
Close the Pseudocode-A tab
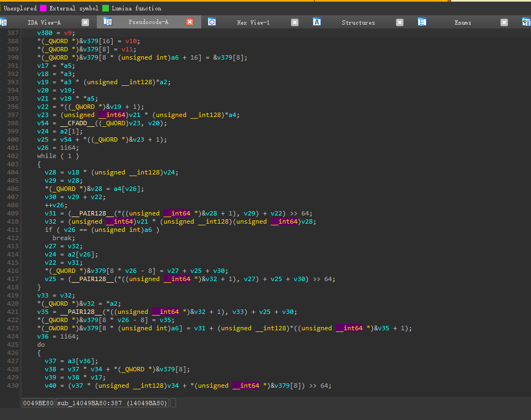[x=190, y=22]
